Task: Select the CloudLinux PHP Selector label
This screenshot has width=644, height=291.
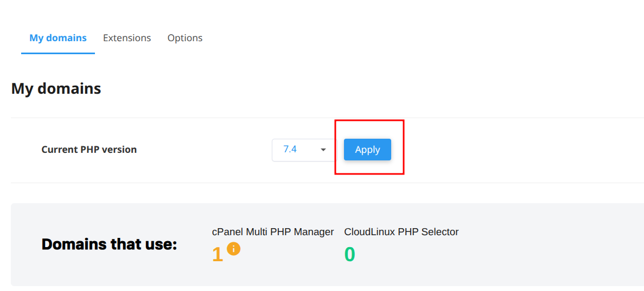Action: pos(401,232)
